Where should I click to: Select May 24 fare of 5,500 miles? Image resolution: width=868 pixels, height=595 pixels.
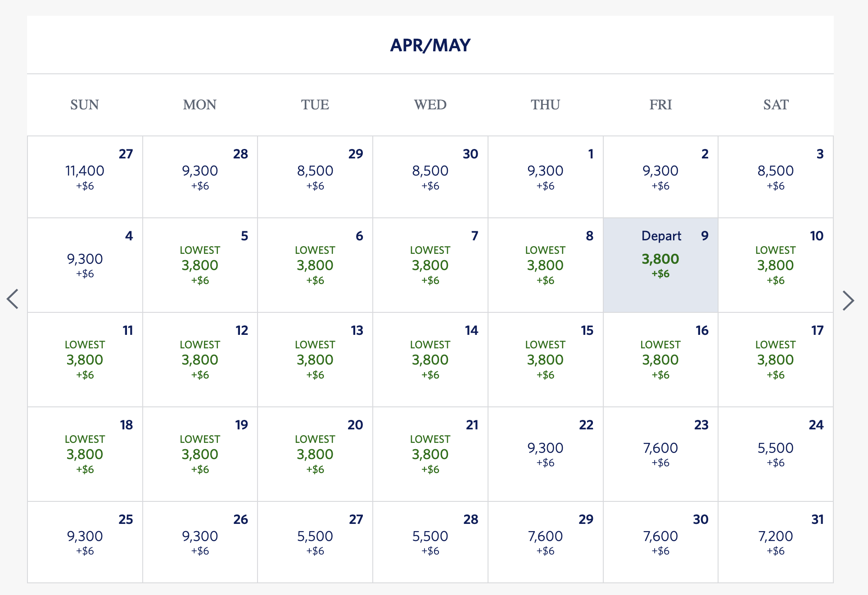775,454
